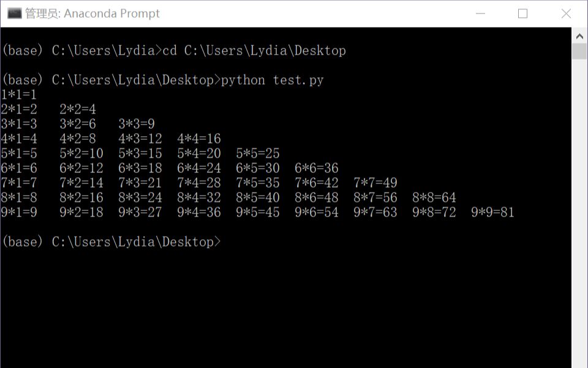Click the "6*6=36" output entry
The height and width of the screenshot is (368, 588).
[x=316, y=168]
